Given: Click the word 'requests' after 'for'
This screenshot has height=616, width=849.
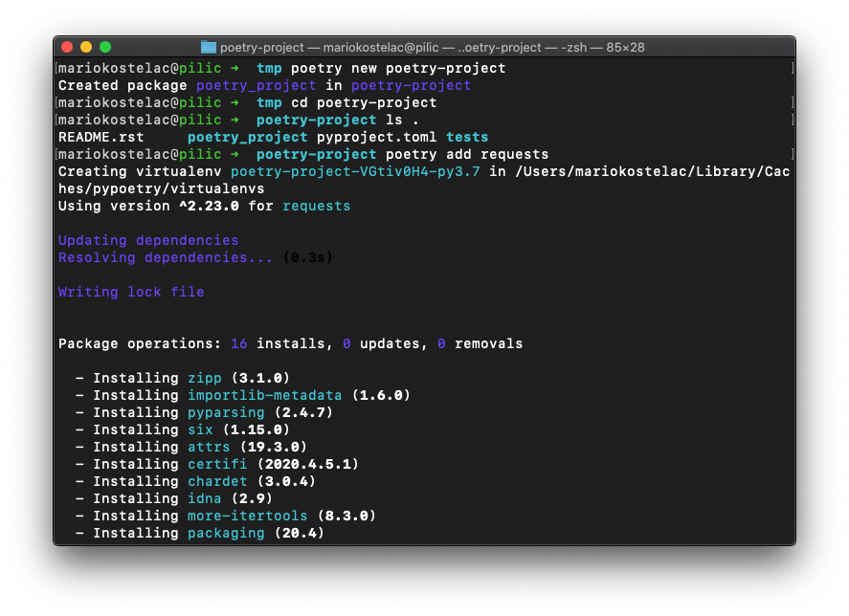Looking at the screenshot, I should coord(316,207).
